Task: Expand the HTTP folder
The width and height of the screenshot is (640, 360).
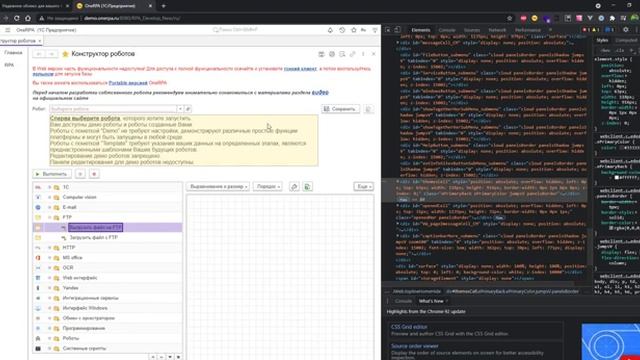Action: tap(50, 248)
